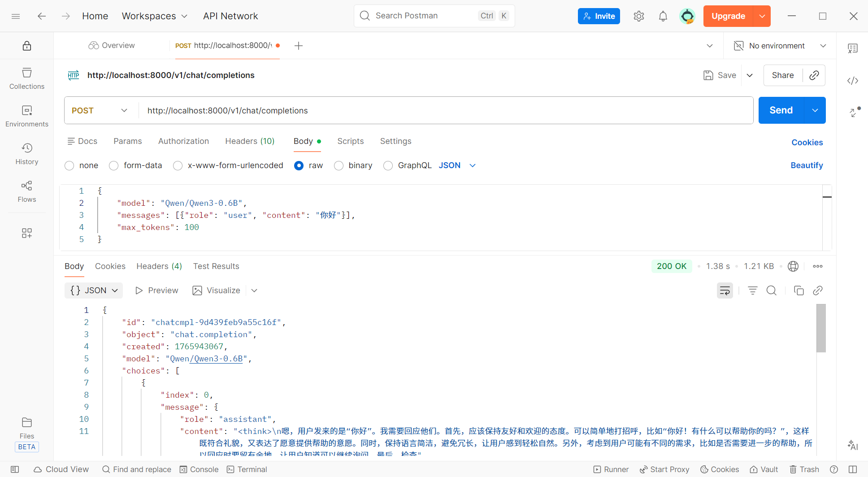Open the workspace lock icon in sidebar
868x477 pixels.
pos(27,46)
